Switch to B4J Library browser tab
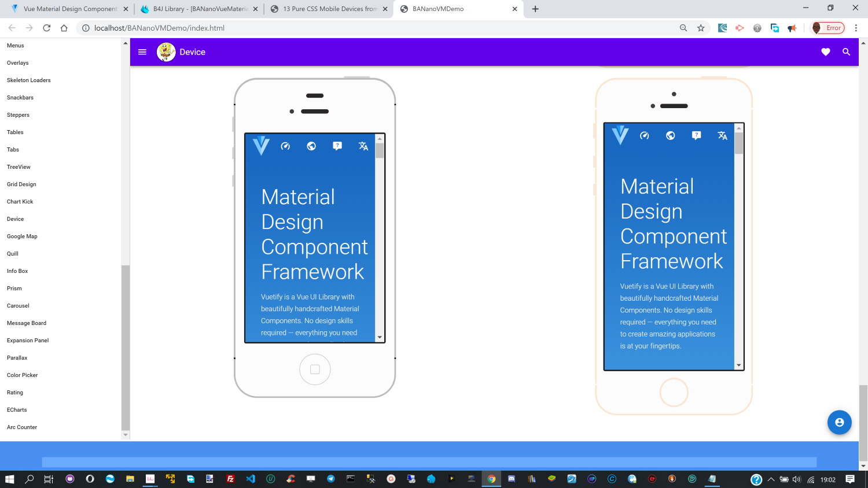Viewport: 868px width, 488px height. 200,9
